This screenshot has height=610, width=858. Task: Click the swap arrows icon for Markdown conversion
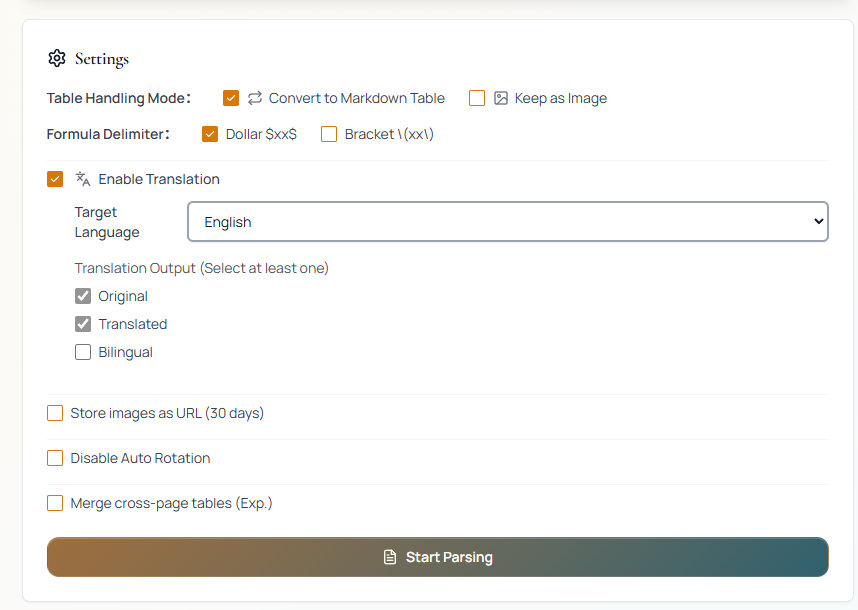(255, 98)
